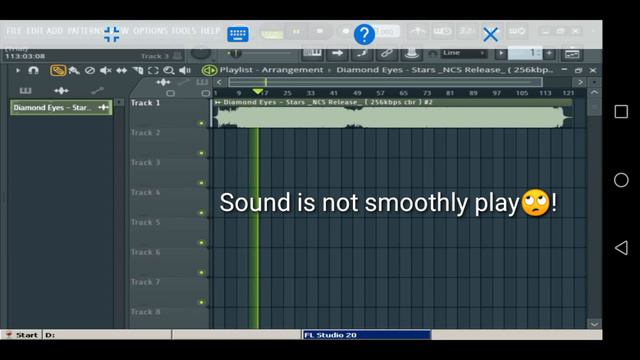Open the Start menu

point(21,335)
